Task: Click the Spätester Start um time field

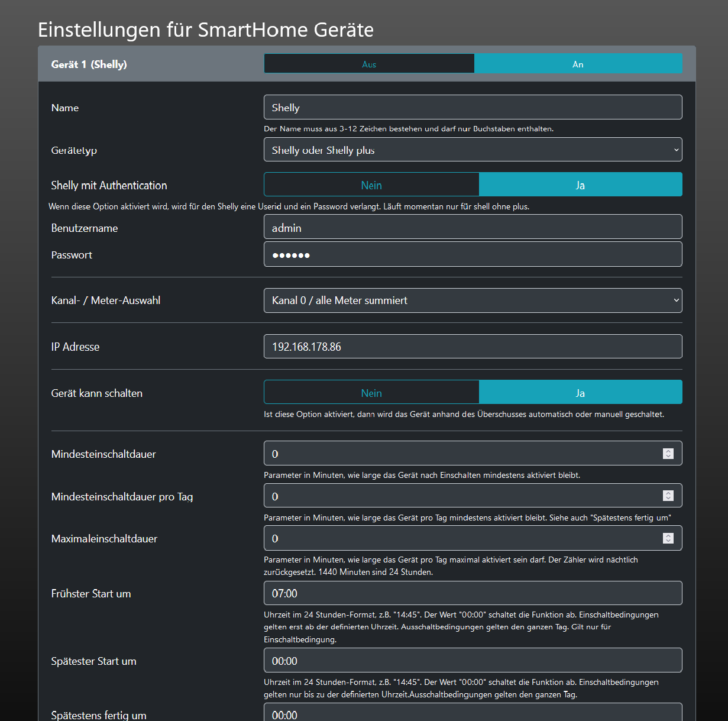Action: tap(473, 661)
